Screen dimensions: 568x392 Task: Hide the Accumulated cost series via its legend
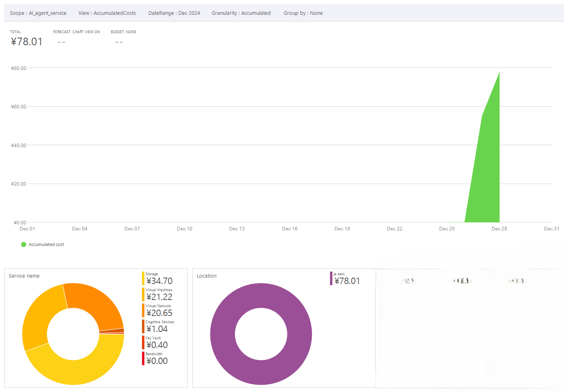click(42, 244)
